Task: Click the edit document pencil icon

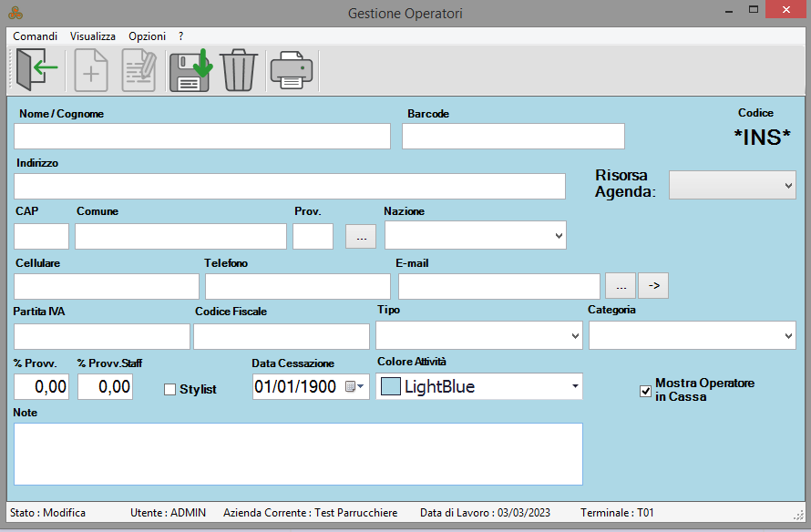Action: (x=139, y=70)
